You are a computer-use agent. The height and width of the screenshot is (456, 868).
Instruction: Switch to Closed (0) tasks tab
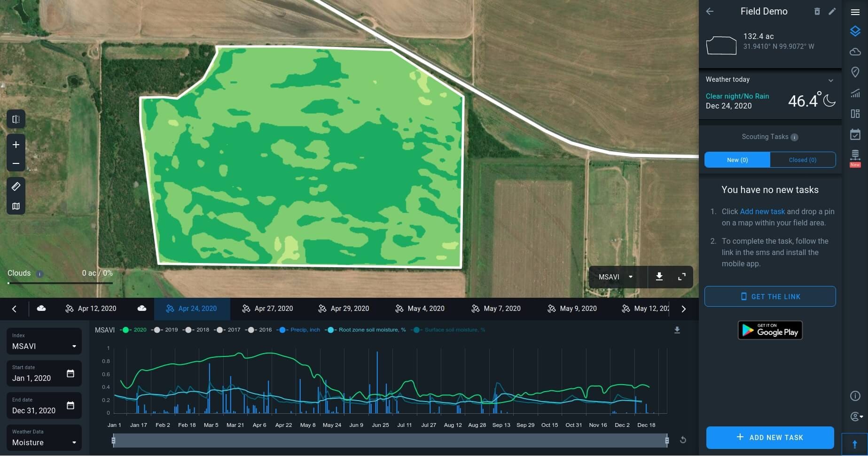(803, 160)
